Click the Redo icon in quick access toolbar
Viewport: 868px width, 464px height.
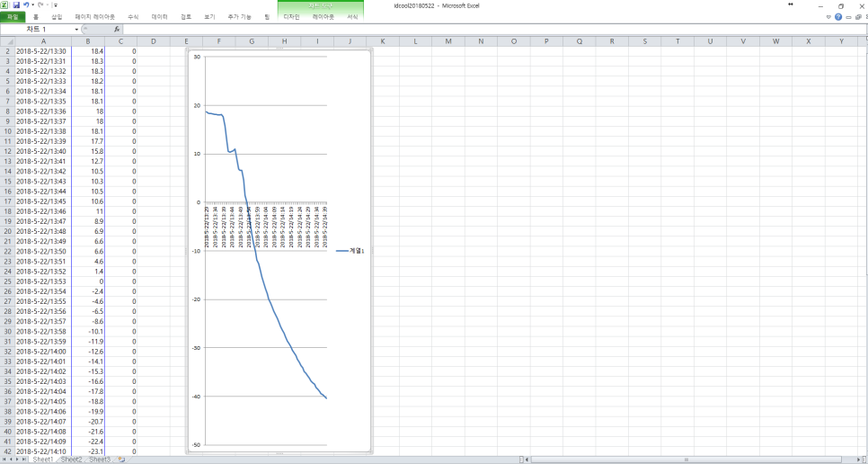(x=40, y=4)
